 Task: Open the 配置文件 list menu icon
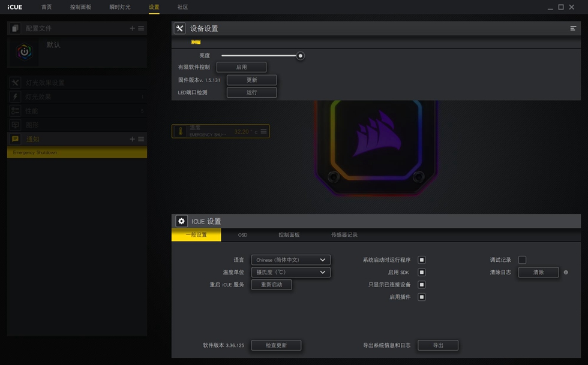(x=141, y=29)
